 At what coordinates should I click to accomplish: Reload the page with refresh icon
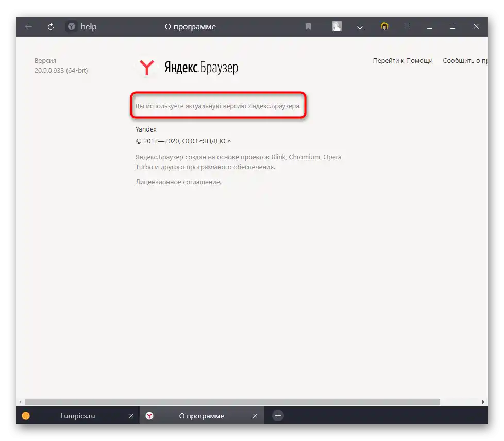click(x=51, y=26)
